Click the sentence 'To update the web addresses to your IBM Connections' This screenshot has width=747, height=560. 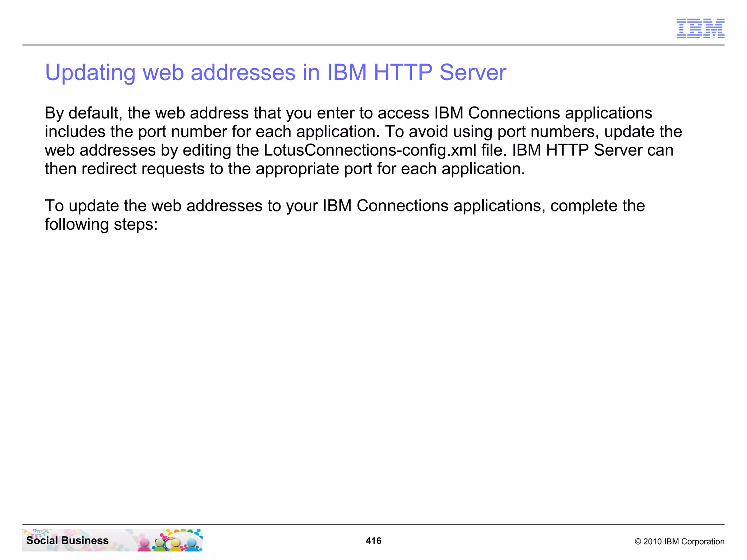point(345,215)
